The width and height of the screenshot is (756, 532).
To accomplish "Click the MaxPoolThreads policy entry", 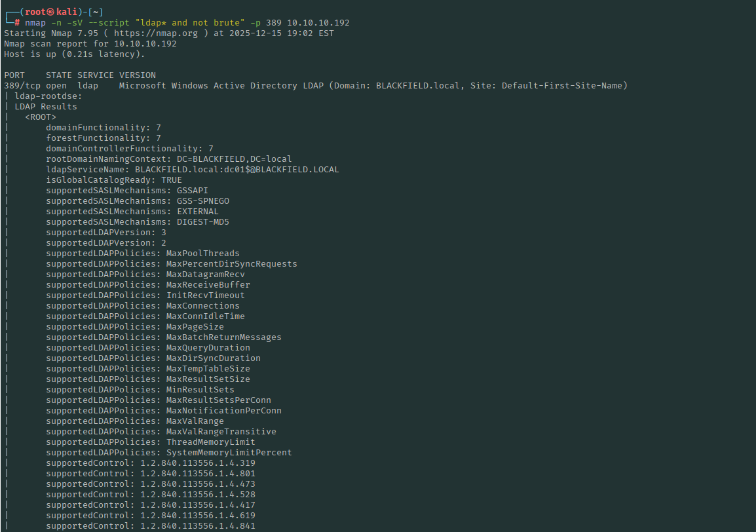I will [202, 253].
